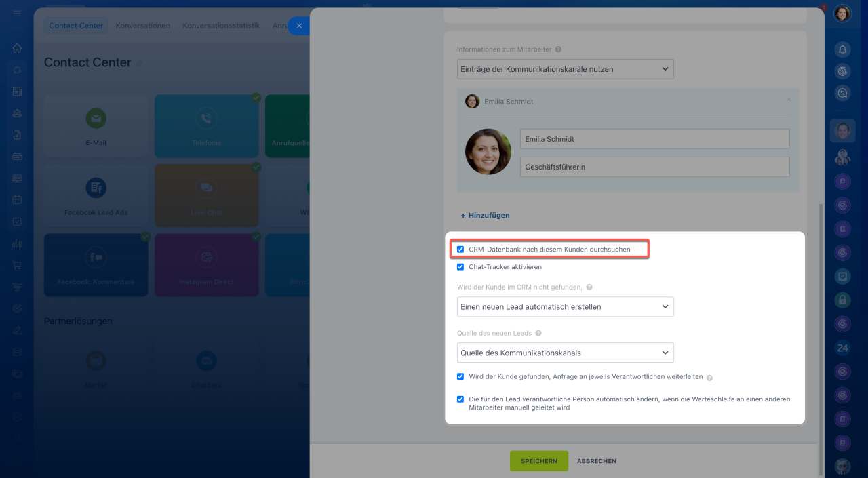Open the shopping cart icon in left sidebar

pyautogui.click(x=17, y=265)
